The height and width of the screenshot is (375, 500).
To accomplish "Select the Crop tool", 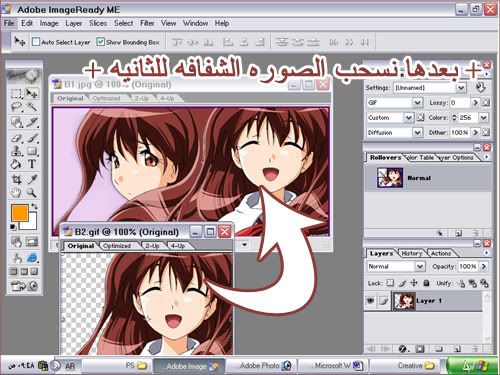I will 16,180.
